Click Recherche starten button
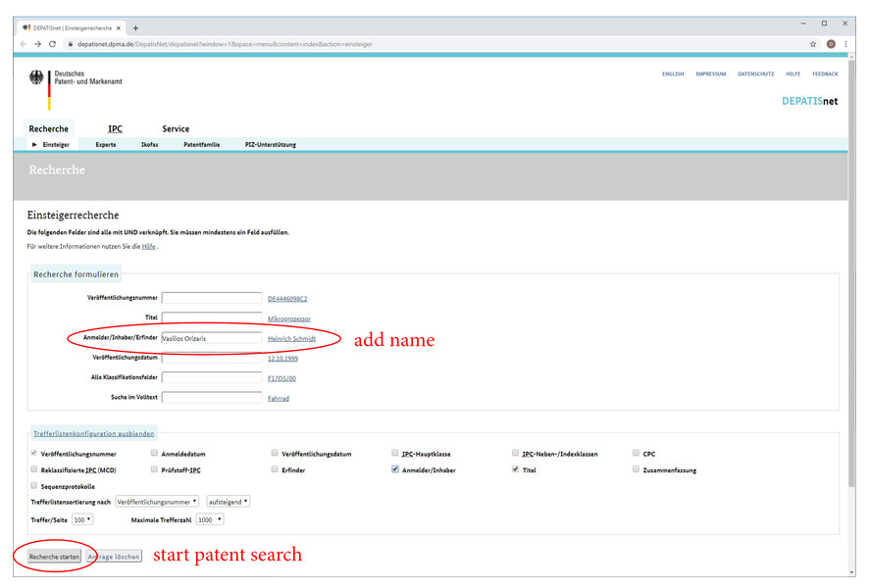Screen dimensions: 869x588 click(x=54, y=557)
